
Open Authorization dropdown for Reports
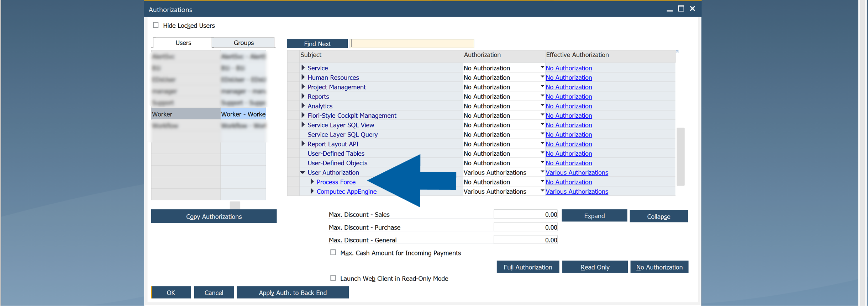click(542, 96)
